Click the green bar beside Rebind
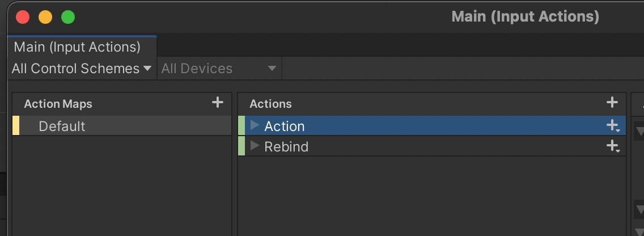Viewport: 644px width, 236px height. pos(241,146)
